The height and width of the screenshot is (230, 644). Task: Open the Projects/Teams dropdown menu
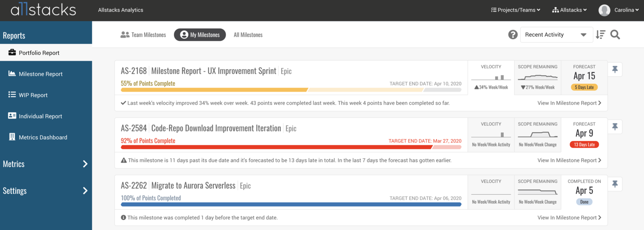(516, 10)
